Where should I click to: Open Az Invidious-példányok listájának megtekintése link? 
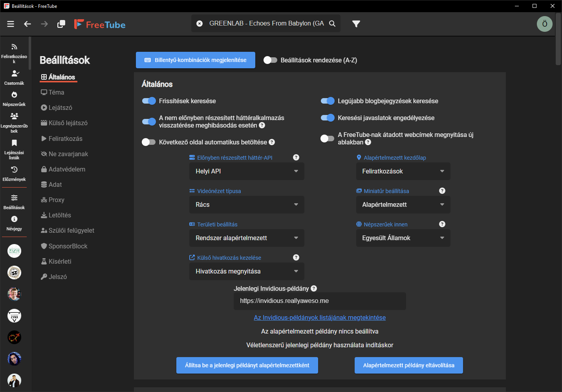(320, 317)
